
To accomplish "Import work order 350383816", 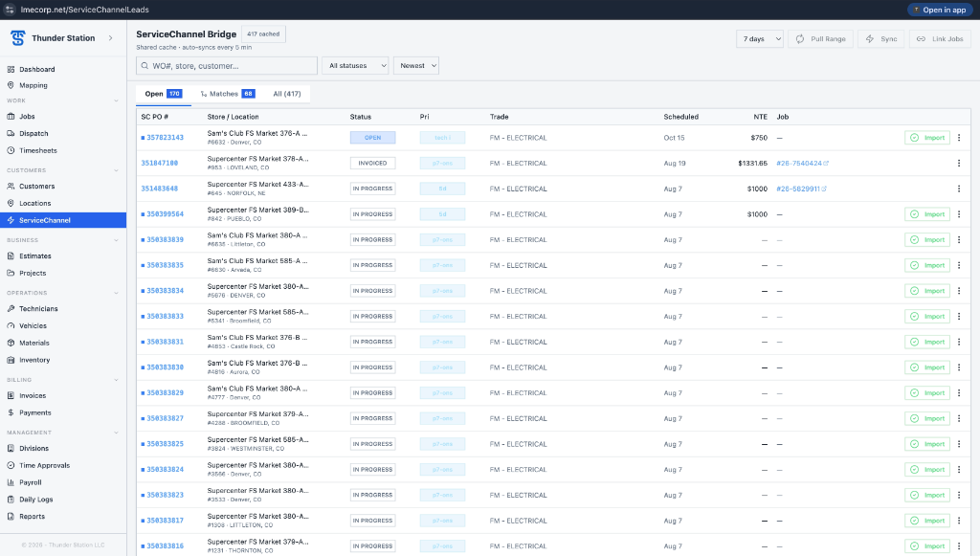I will pos(926,546).
